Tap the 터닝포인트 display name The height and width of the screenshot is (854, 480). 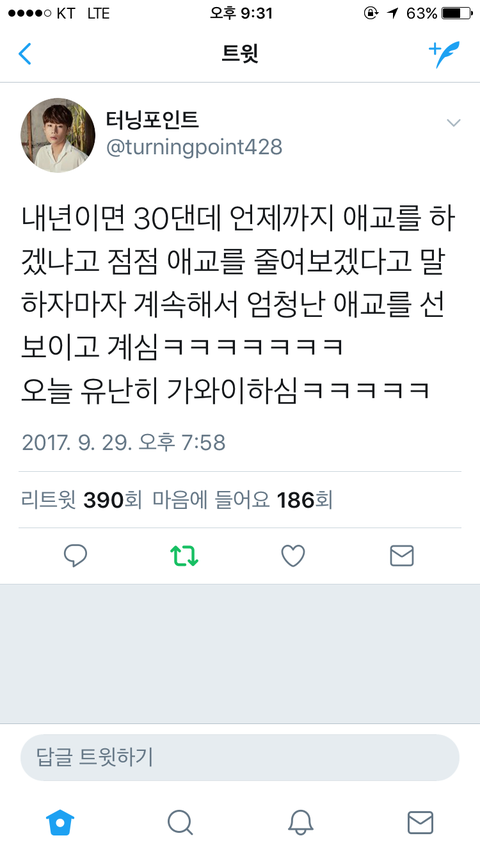pyautogui.click(x=153, y=120)
